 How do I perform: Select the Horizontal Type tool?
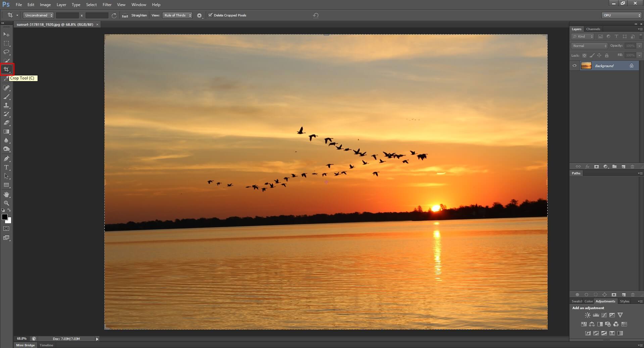tap(6, 167)
